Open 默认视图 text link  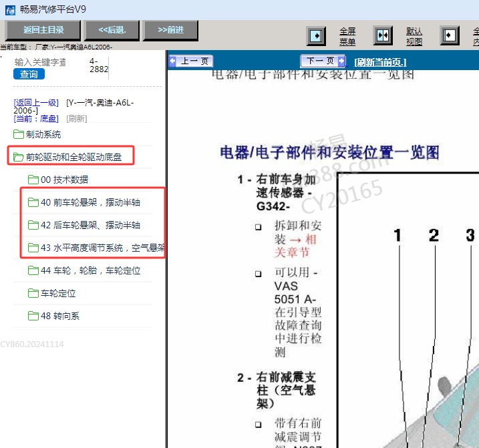[x=414, y=36]
